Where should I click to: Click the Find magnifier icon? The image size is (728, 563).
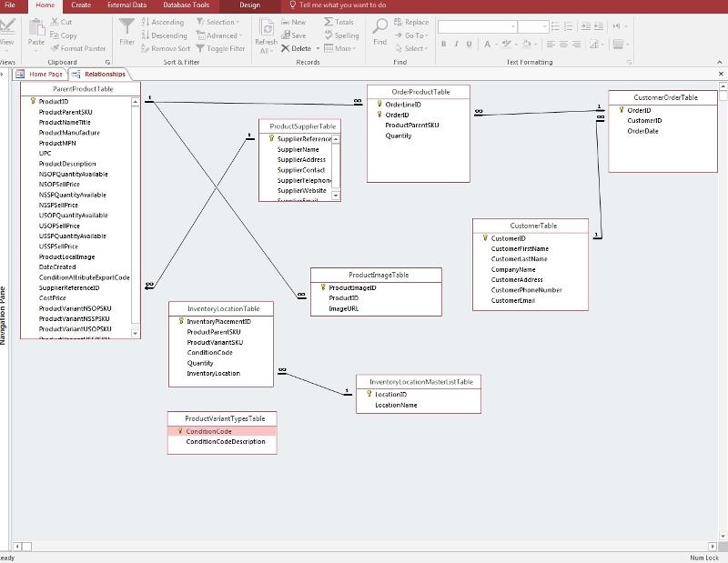(379, 28)
